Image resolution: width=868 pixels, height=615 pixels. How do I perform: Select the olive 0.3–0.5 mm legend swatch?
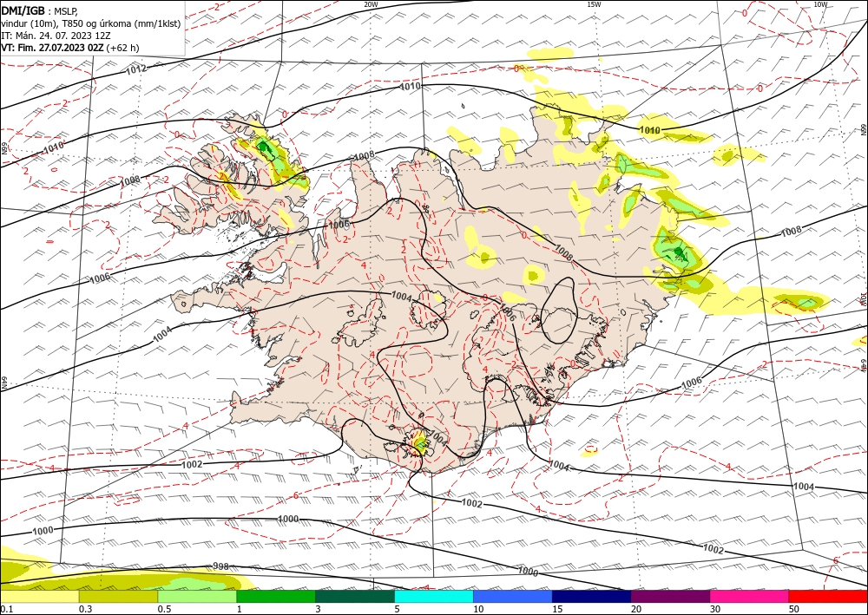(118, 596)
